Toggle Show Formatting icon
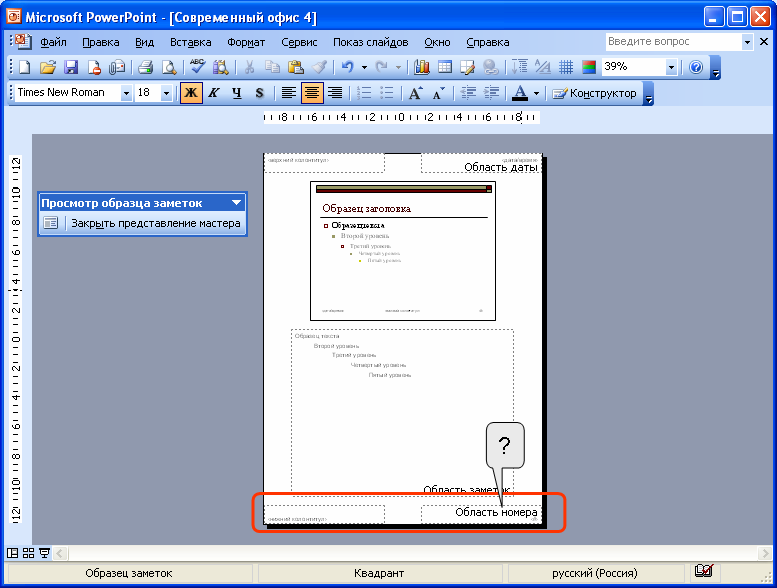The image size is (777, 588). pyautogui.click(x=543, y=67)
